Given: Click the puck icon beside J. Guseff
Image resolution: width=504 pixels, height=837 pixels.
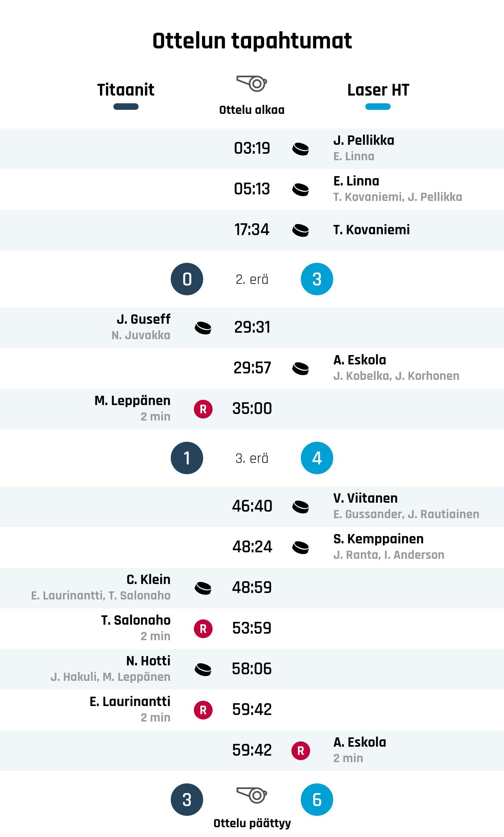Looking at the screenshot, I should click(x=203, y=328).
